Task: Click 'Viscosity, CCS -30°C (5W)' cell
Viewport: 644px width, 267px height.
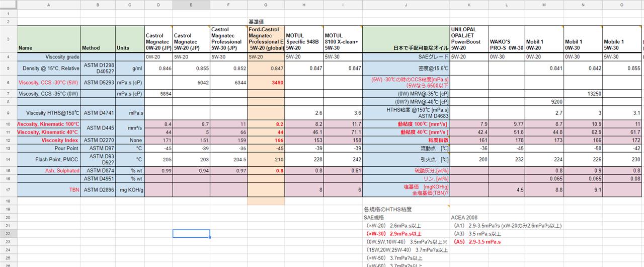Action: (49, 83)
